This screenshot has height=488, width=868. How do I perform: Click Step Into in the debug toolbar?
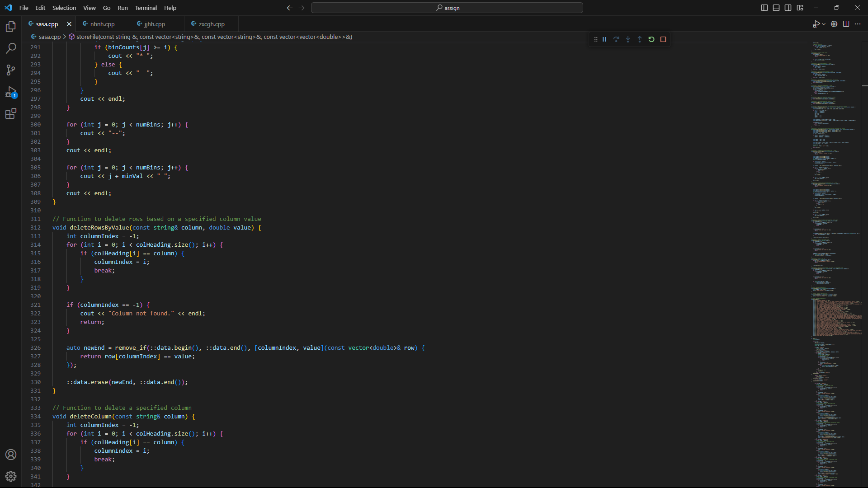(628, 39)
